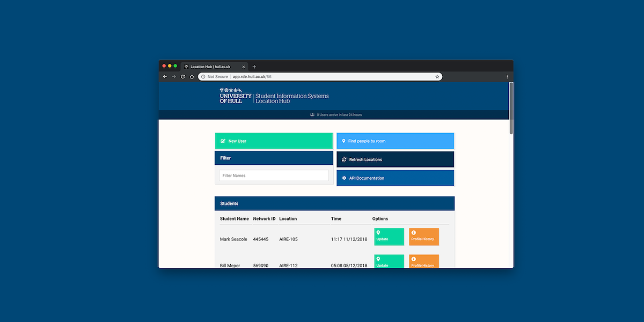Reload the page with the refresh icon
The width and height of the screenshot is (644, 322).
183,77
